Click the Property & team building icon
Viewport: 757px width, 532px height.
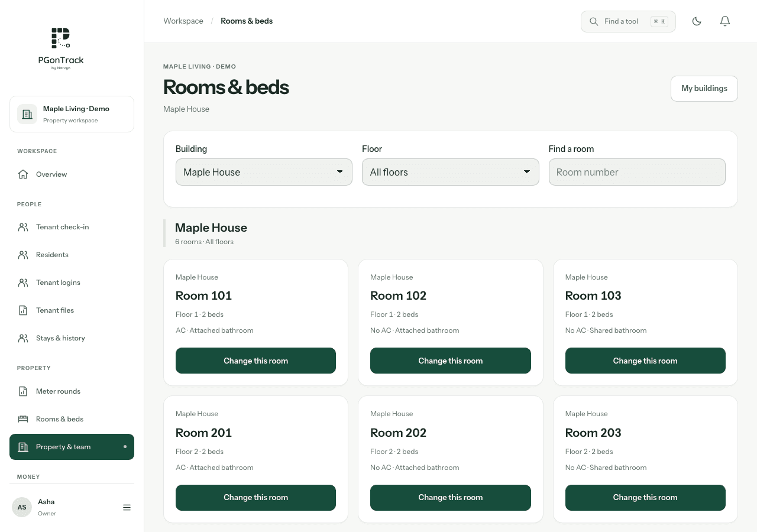pyautogui.click(x=23, y=447)
